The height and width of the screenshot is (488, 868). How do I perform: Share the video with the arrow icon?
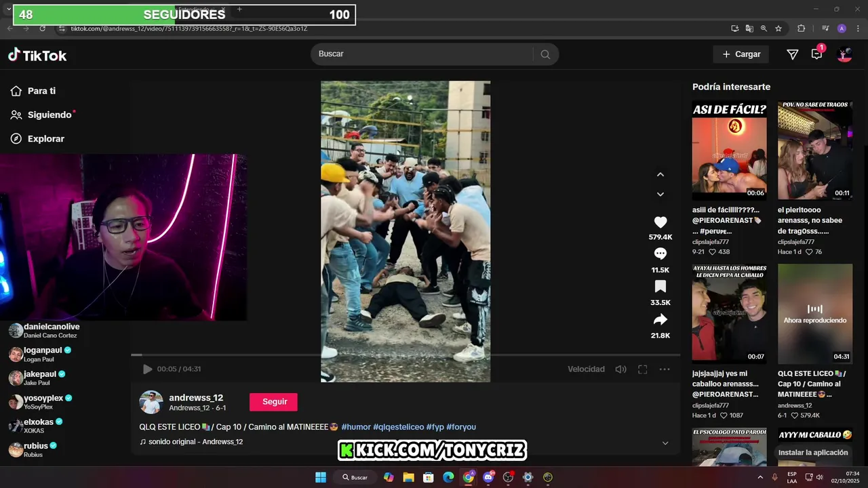pyautogui.click(x=660, y=319)
